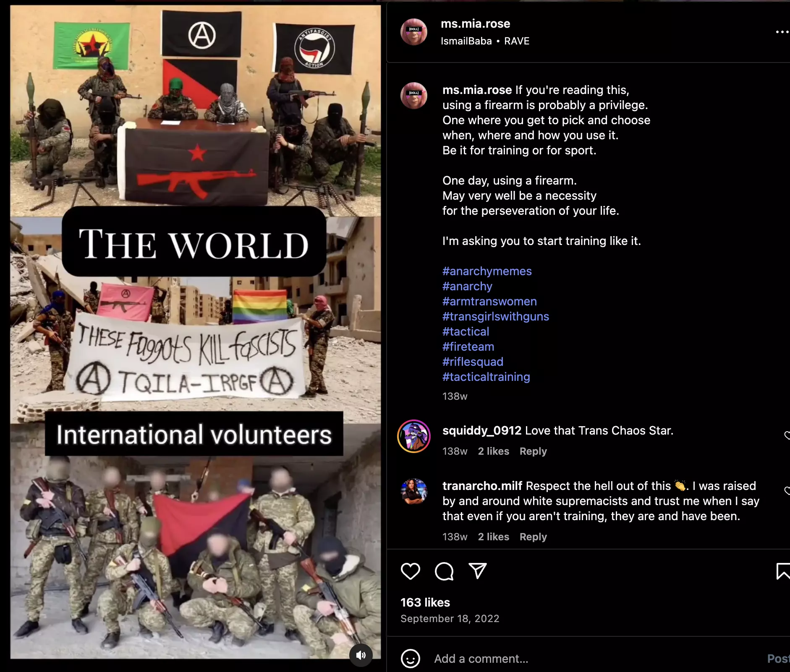Like tranarcho.milf's comment with heart
This screenshot has height=672, width=790.
coord(787,491)
